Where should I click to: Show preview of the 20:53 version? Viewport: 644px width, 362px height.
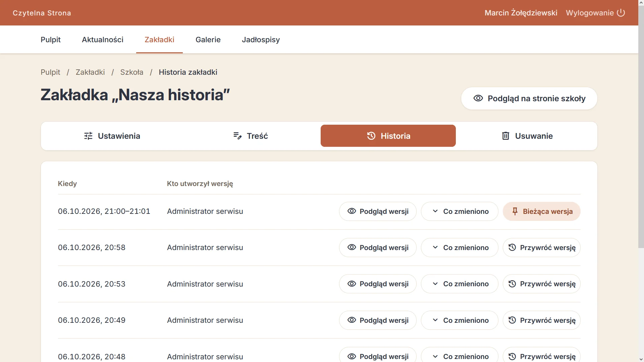[x=378, y=284]
